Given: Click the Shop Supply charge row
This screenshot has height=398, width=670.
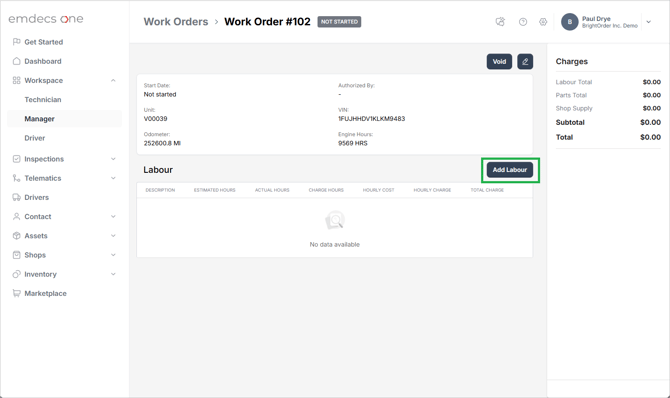Looking at the screenshot, I should click(x=608, y=109).
